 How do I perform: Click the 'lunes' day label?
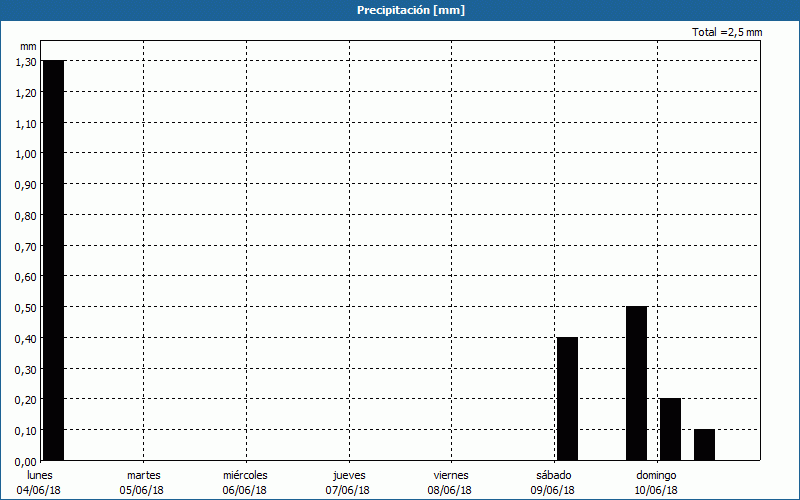click(40, 475)
